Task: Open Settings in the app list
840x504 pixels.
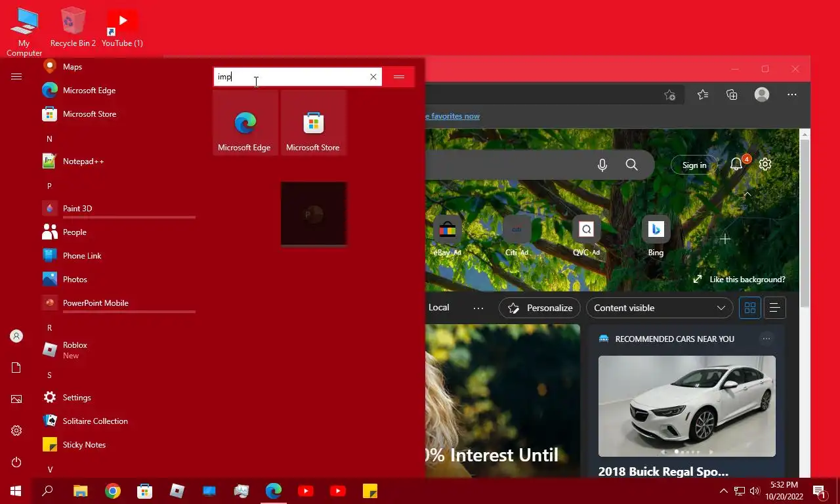Action: [118, 398]
